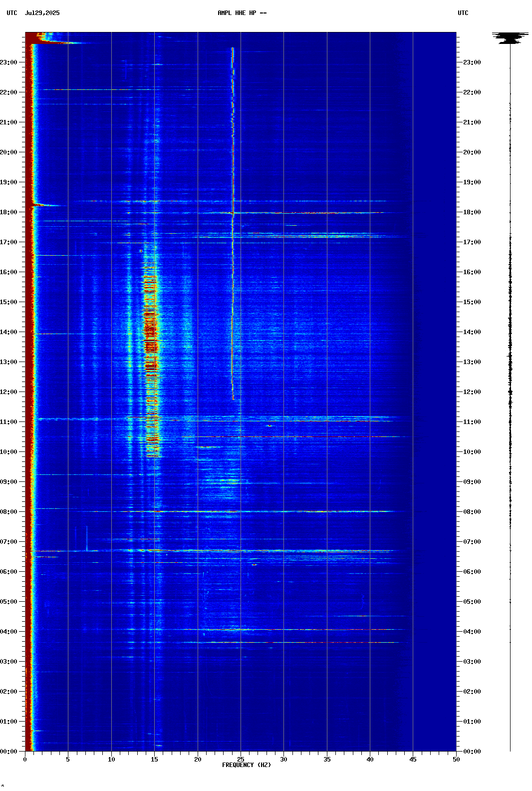Click the right-side 23:00 time label
Screen dimensions: 532x791
tap(472, 62)
